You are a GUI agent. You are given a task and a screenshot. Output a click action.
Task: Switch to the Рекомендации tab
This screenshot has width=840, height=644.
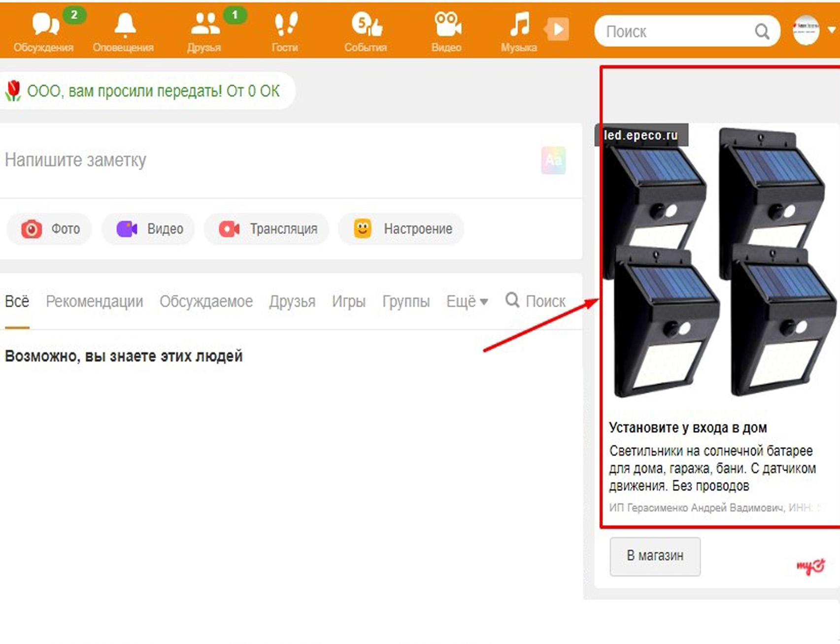click(x=94, y=301)
